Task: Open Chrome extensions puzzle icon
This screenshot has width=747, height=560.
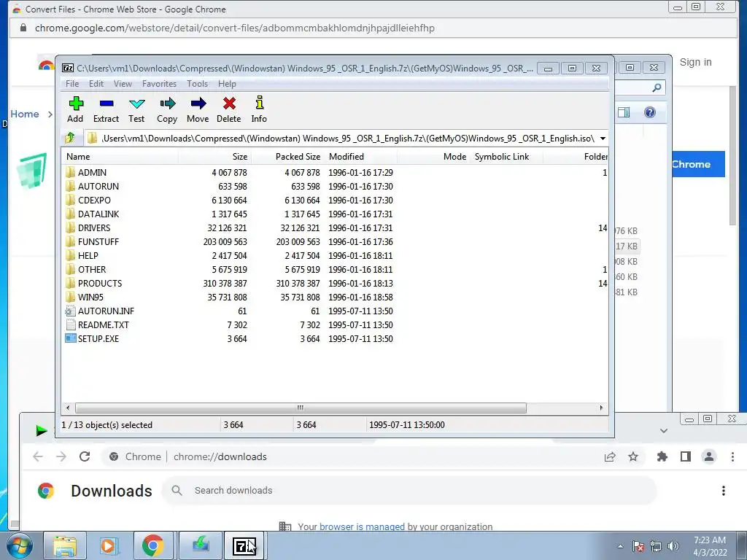Action: click(662, 456)
